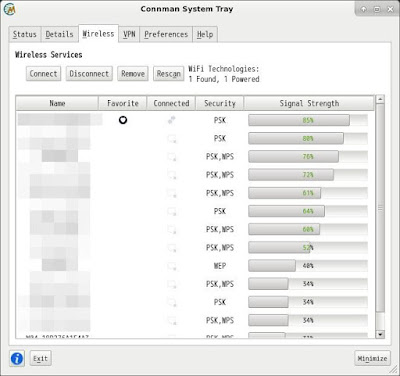The height and width of the screenshot is (376, 400).
Task: Click the Minimize button at bottom right
Action: (372, 359)
